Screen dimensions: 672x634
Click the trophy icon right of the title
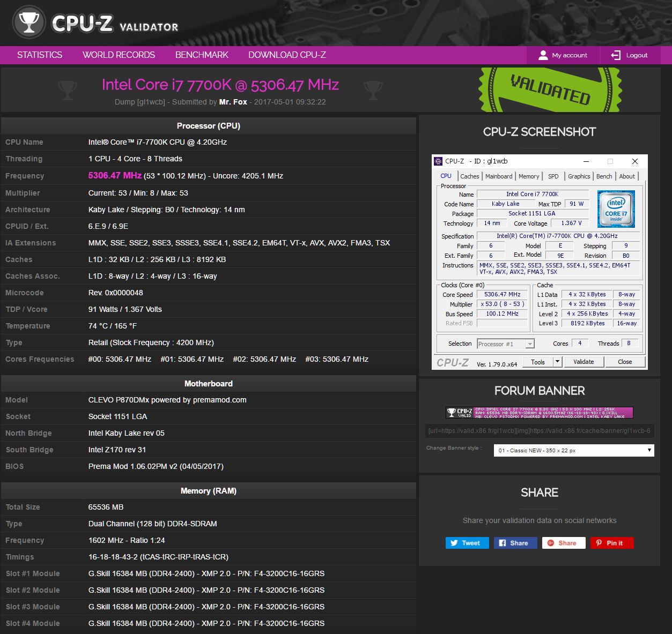point(373,90)
